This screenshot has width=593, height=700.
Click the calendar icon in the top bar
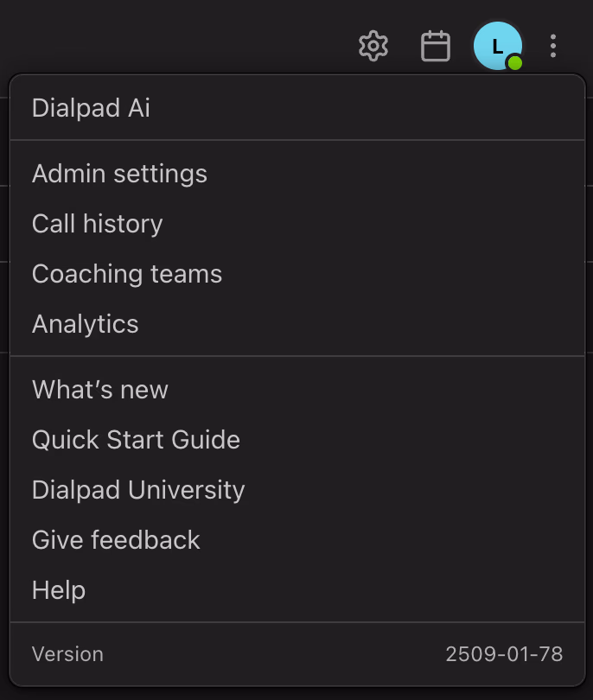coord(436,46)
